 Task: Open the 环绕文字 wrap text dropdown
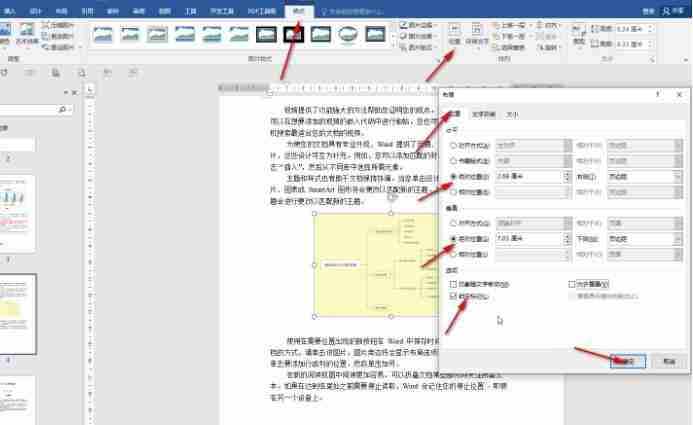pos(476,34)
